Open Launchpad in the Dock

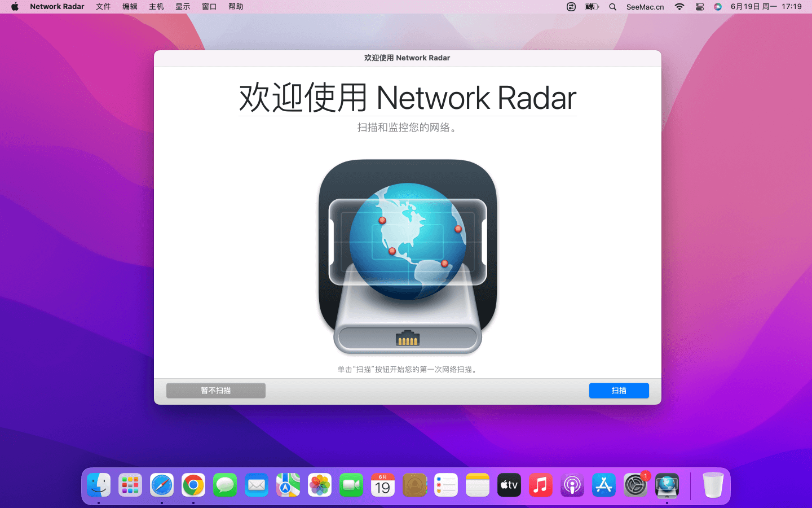click(x=130, y=485)
